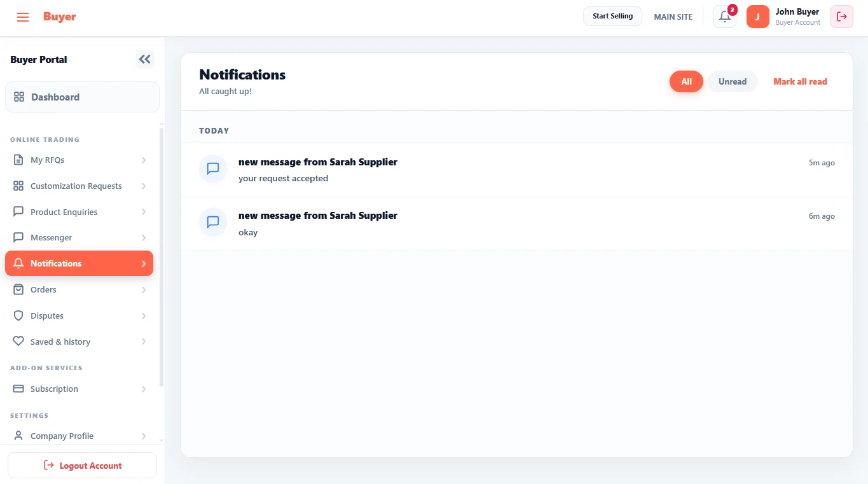Click the Notifications bell icon in sidebar
This screenshot has height=484, width=868.
(18, 263)
